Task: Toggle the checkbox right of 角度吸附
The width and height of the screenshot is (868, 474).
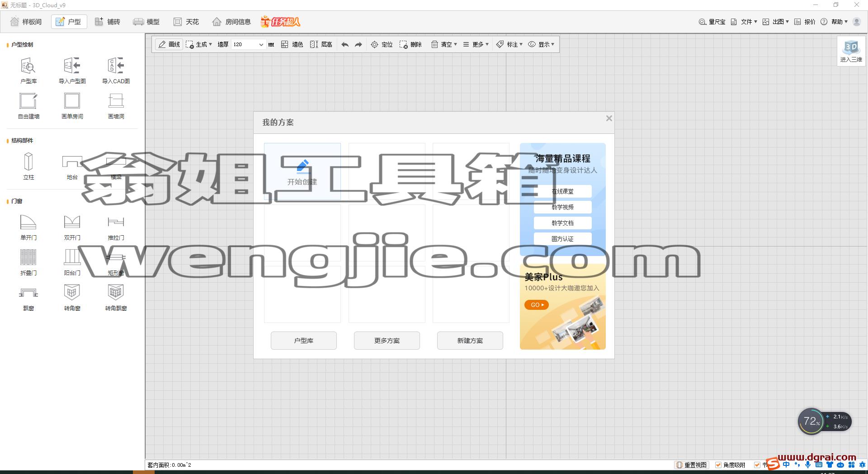Action: (757, 465)
